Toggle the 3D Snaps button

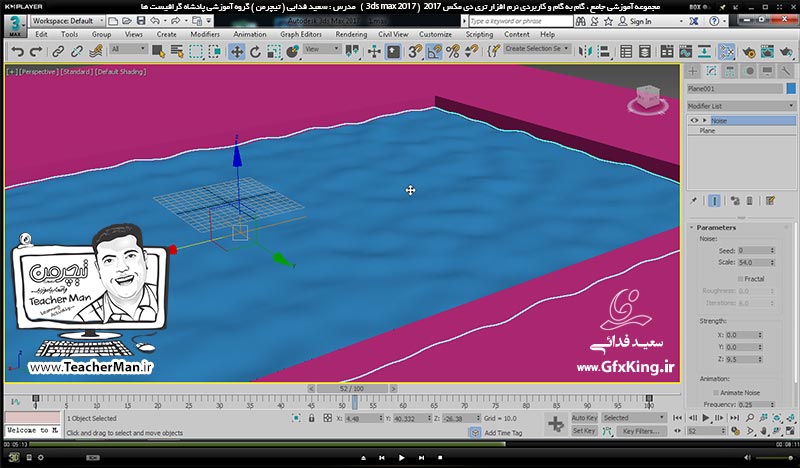coord(415,51)
